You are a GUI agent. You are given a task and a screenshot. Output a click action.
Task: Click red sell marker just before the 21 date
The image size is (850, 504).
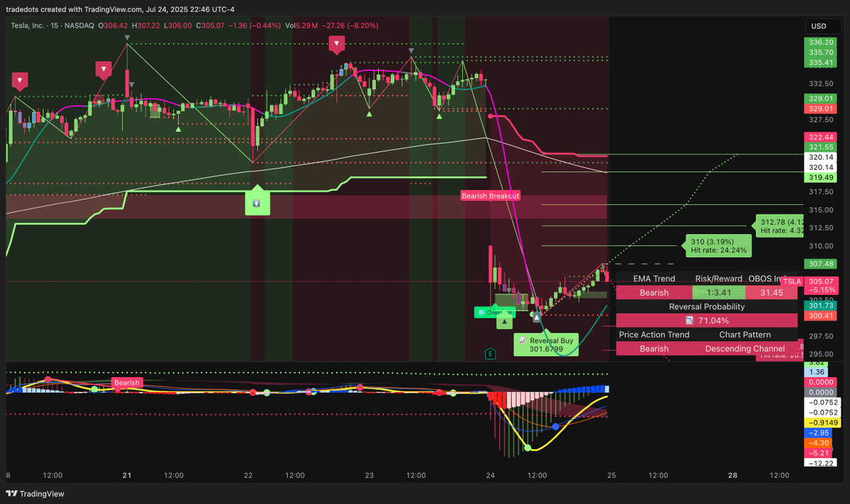104,70
